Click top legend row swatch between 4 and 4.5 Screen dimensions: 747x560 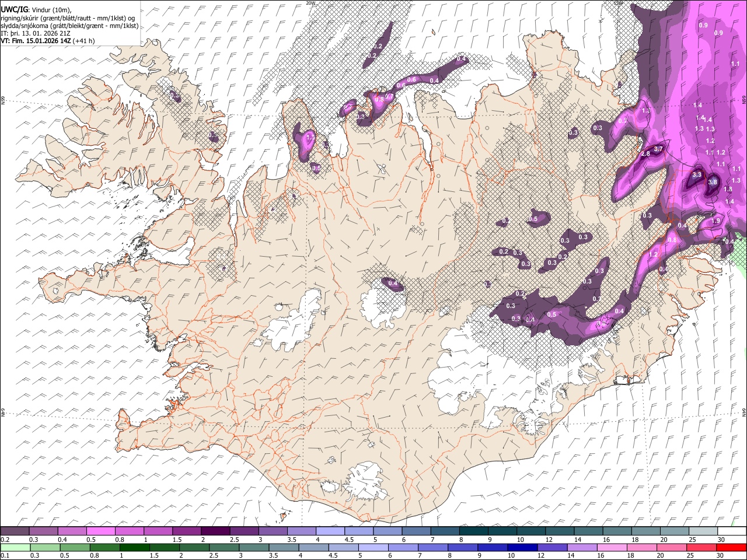click(x=330, y=531)
